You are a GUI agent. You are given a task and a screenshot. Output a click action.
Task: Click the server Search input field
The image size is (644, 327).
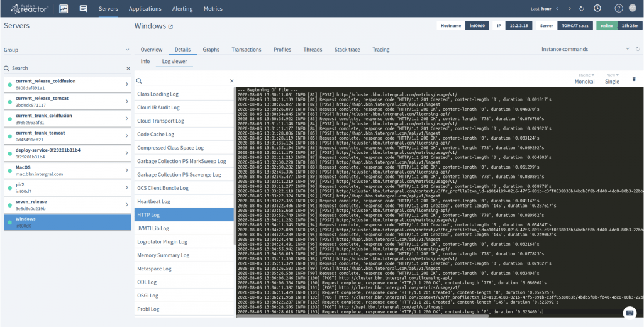[68, 68]
